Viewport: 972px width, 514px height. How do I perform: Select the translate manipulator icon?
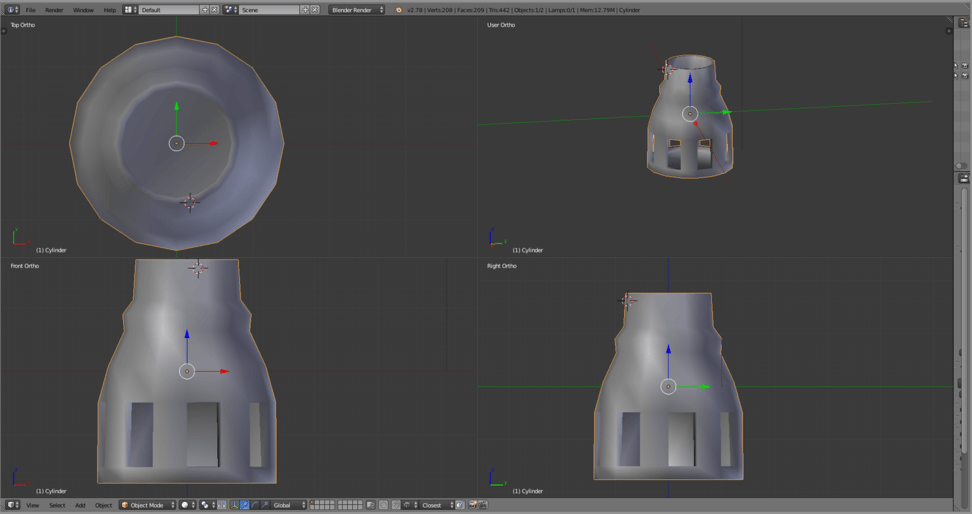coord(244,505)
